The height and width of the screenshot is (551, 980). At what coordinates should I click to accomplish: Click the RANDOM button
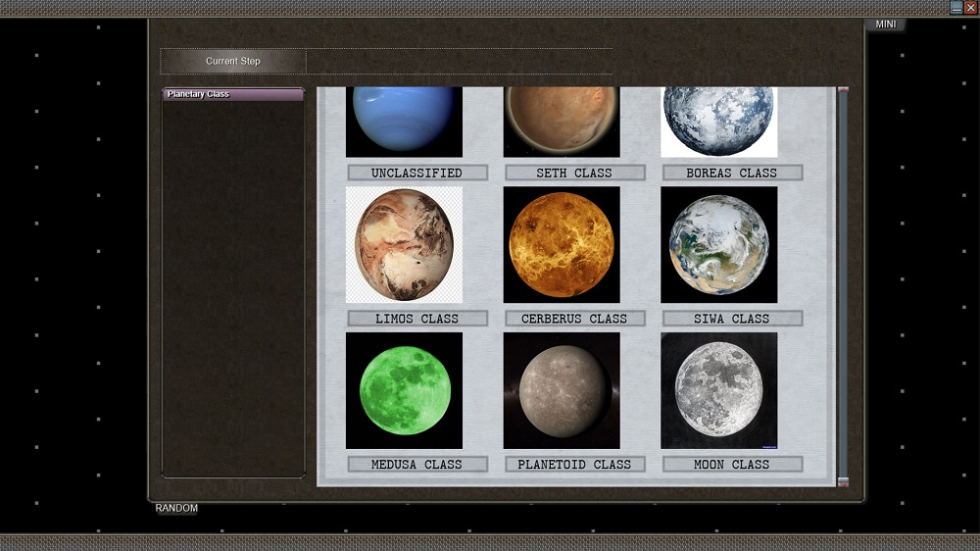pos(176,508)
